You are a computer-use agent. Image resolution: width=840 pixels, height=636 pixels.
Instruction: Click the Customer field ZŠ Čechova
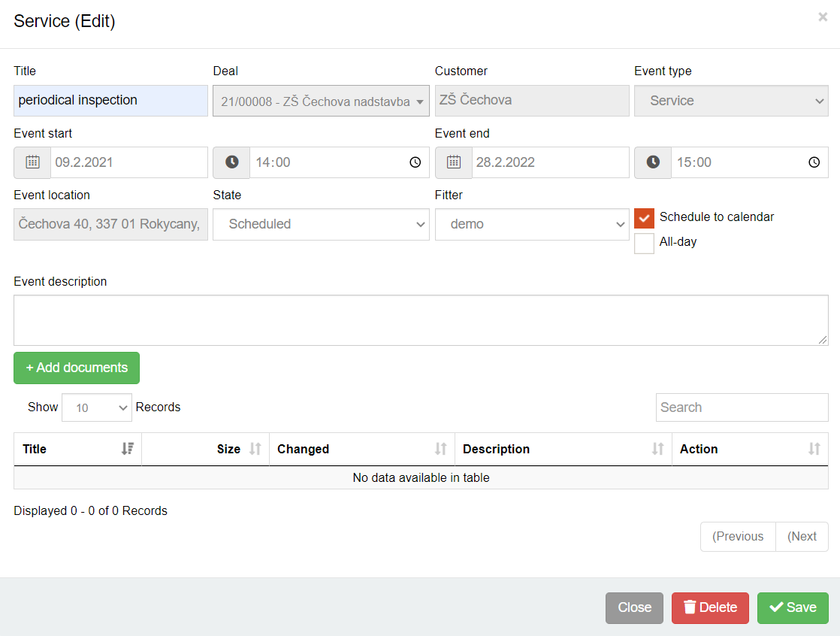coord(532,101)
